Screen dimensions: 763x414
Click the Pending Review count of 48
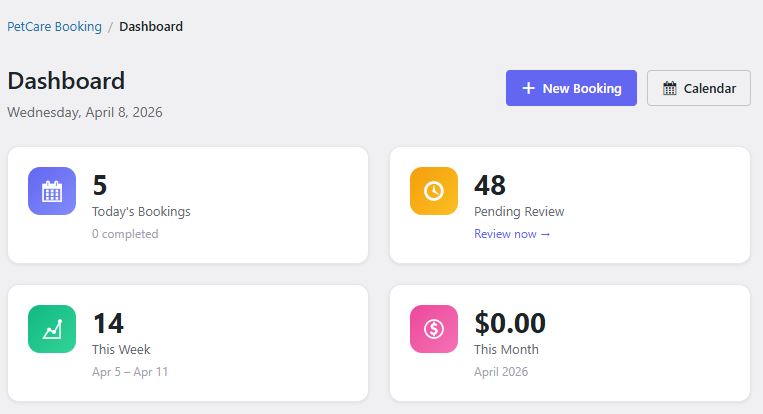490,185
